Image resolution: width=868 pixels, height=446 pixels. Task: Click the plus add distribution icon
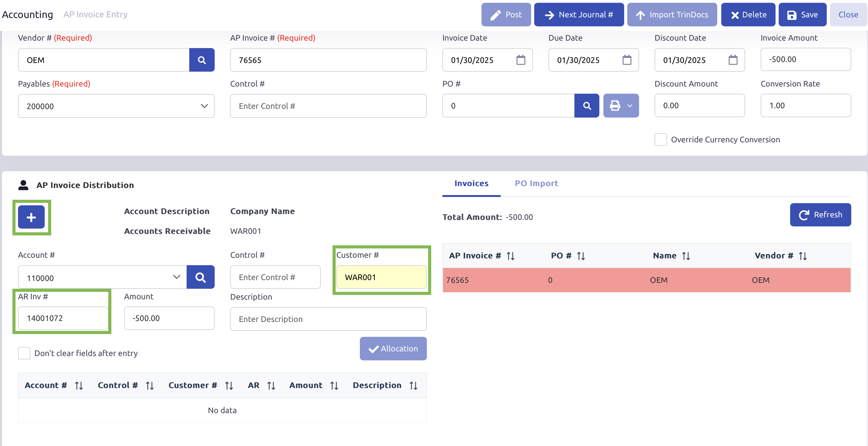pyautogui.click(x=31, y=217)
